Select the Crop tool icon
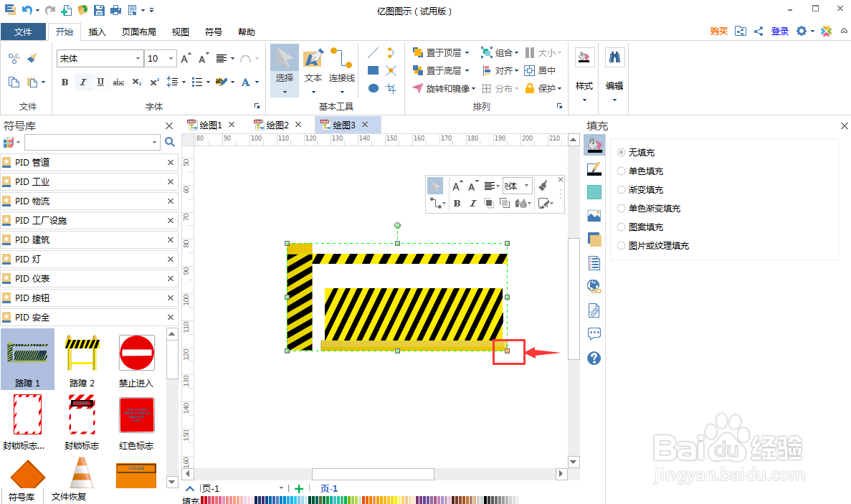 click(391, 88)
